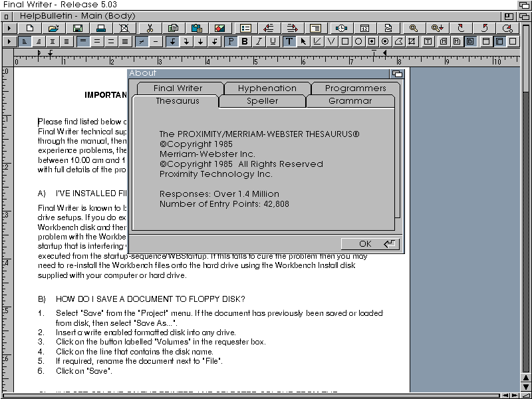Viewport: 532px width, 399px height.
Task: Select the single line spacing button
Action: pos(83,41)
